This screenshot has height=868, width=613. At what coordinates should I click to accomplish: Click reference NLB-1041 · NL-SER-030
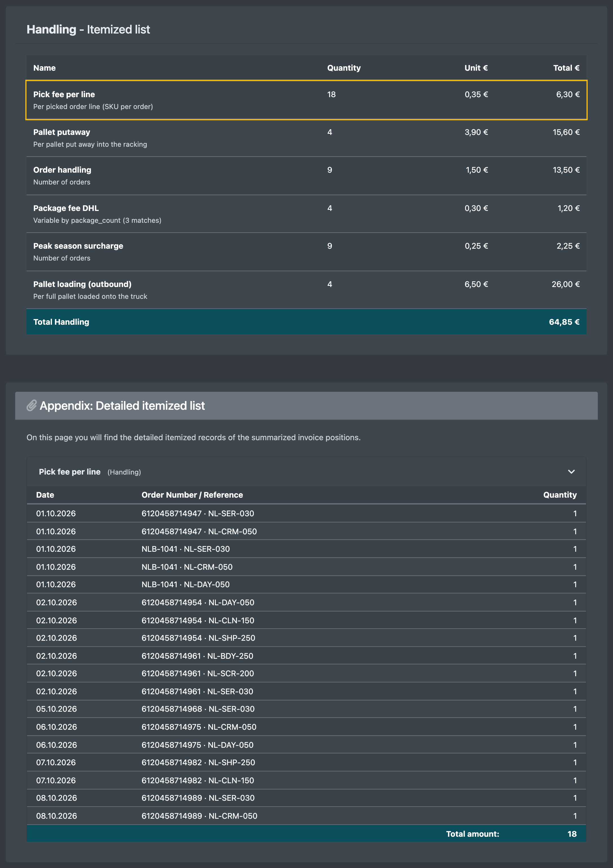coord(185,549)
